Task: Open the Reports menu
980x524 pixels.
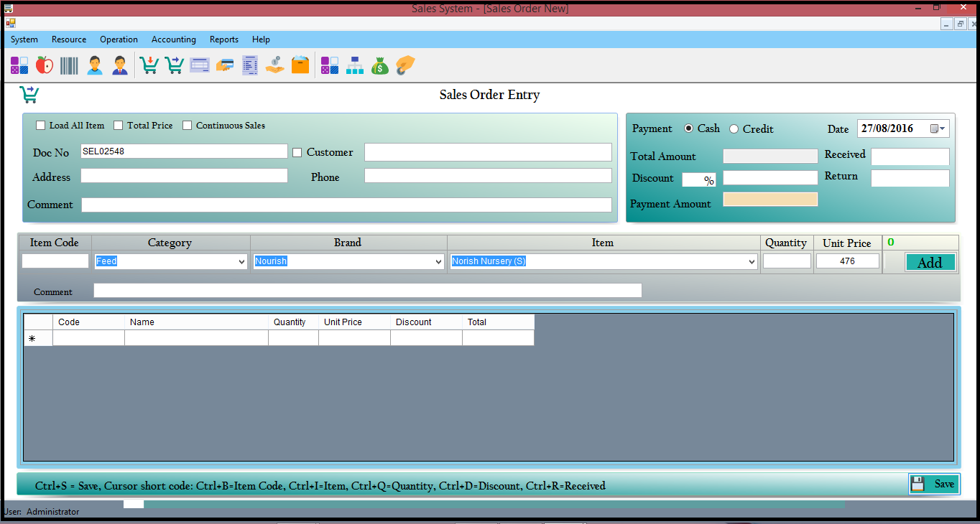Action: 223,39
